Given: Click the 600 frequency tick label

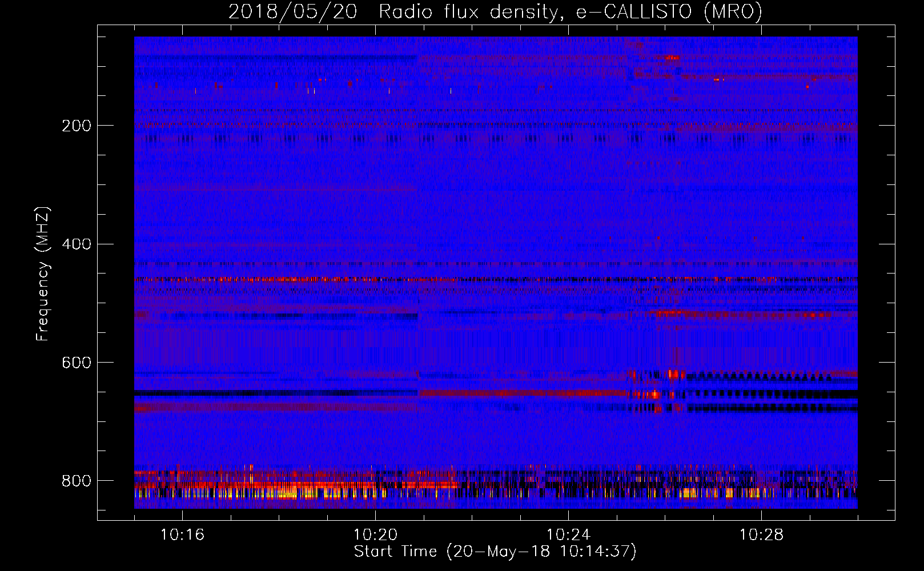Looking at the screenshot, I should point(76,363).
